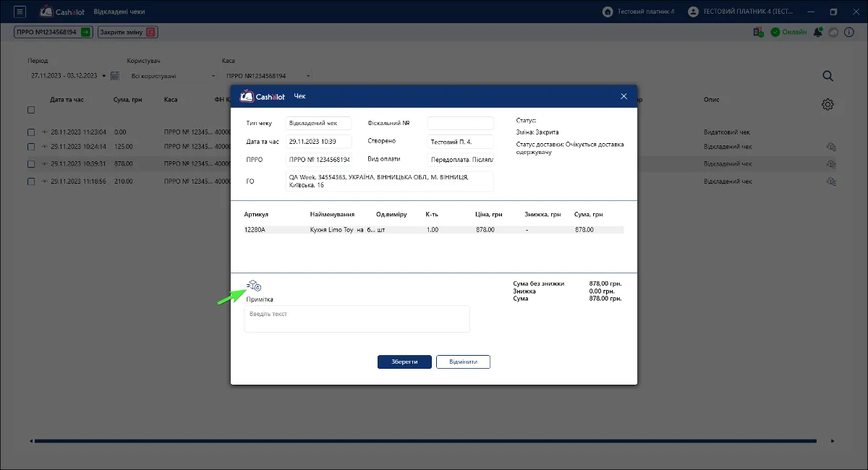Click the search magnifier icon
This screenshot has width=868, height=470.
828,76
